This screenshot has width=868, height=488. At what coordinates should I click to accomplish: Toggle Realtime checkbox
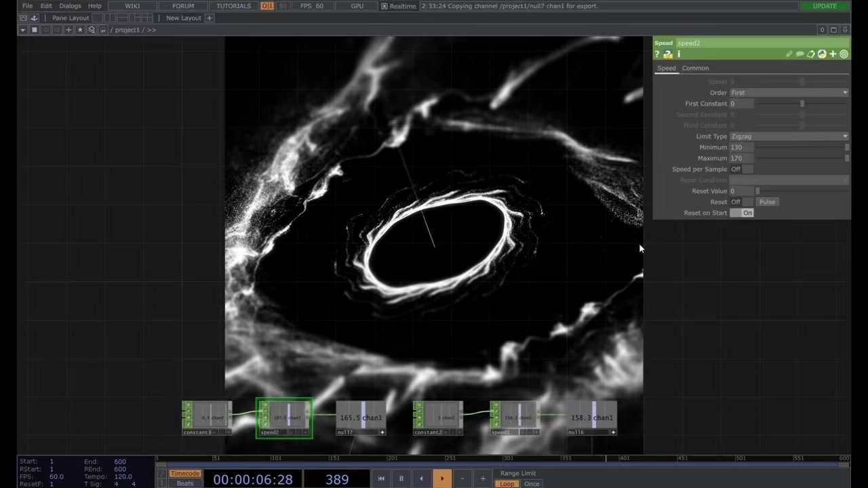pyautogui.click(x=384, y=6)
